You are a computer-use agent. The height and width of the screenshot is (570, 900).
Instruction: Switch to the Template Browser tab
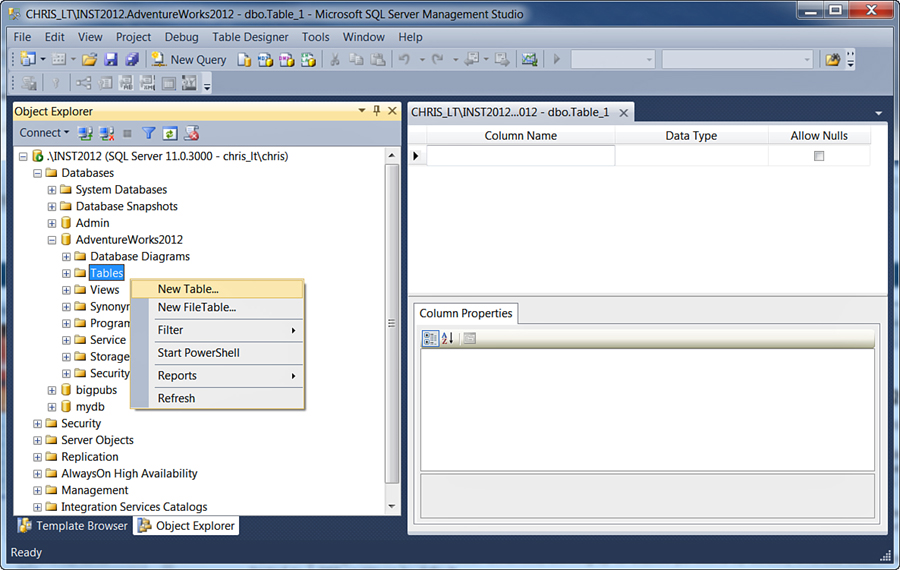pos(73,526)
